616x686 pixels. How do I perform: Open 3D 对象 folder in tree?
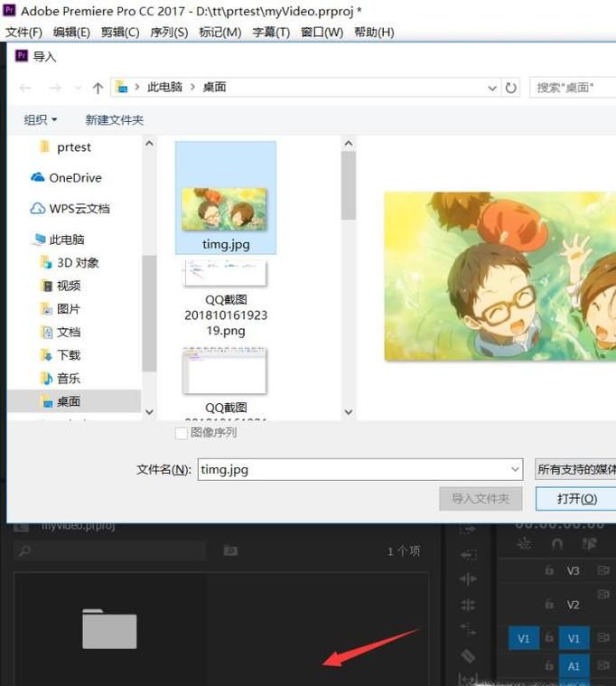tap(69, 262)
